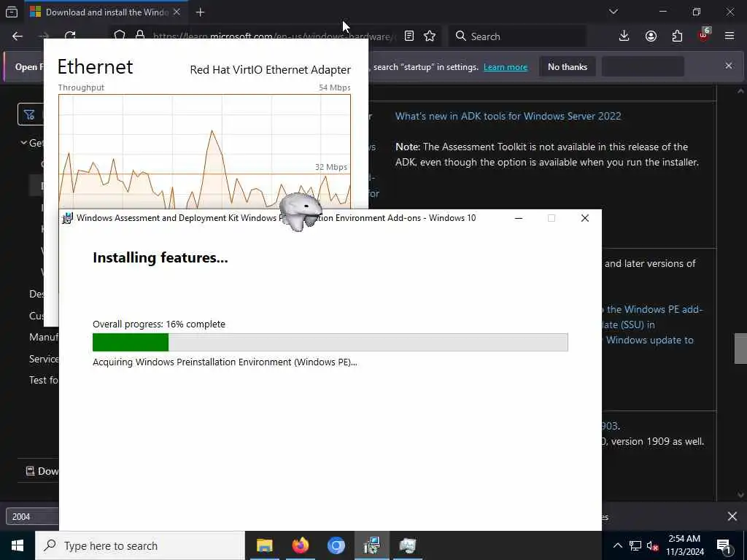The width and height of the screenshot is (747, 560).
Task: Click the find bar input containing 2004
Action: pos(32,517)
